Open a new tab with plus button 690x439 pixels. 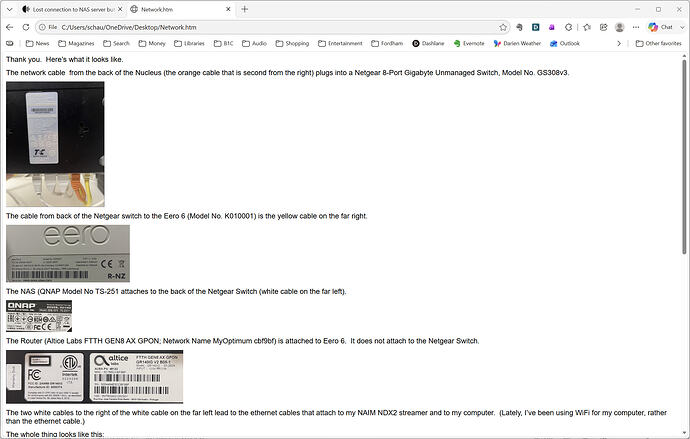tap(245, 9)
